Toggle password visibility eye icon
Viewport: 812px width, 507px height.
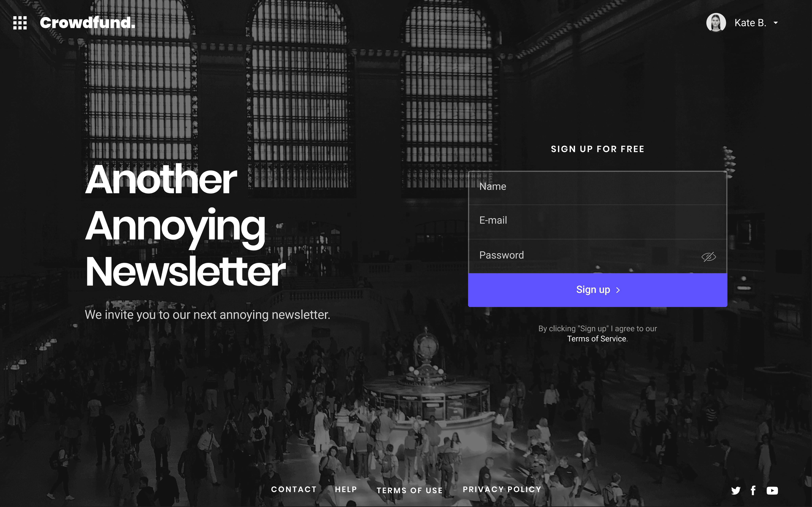click(709, 257)
